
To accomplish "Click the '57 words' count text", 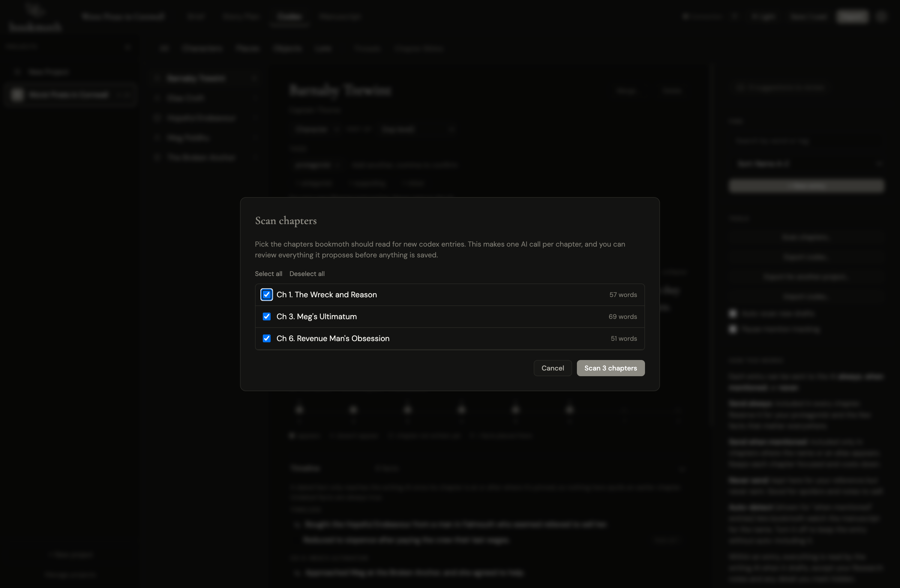I will tap(623, 295).
